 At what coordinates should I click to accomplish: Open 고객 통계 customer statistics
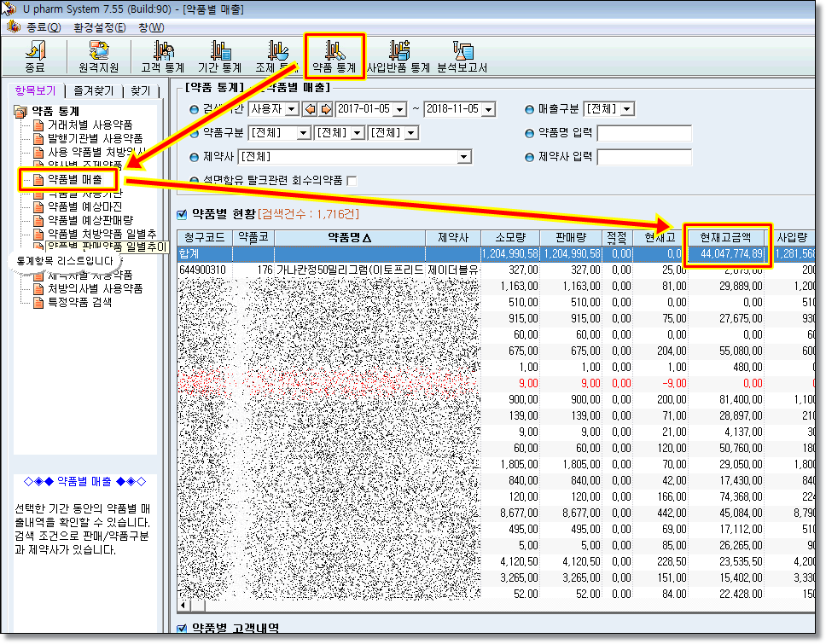click(x=162, y=56)
